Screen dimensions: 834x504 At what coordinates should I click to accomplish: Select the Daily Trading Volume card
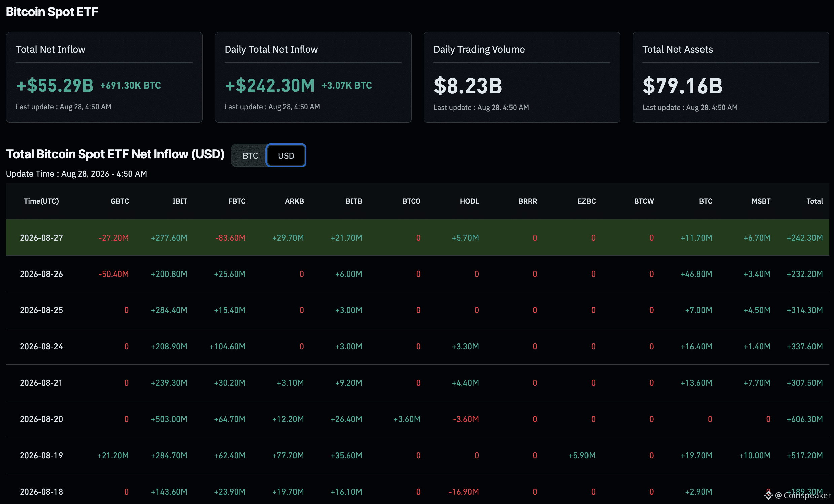point(522,77)
